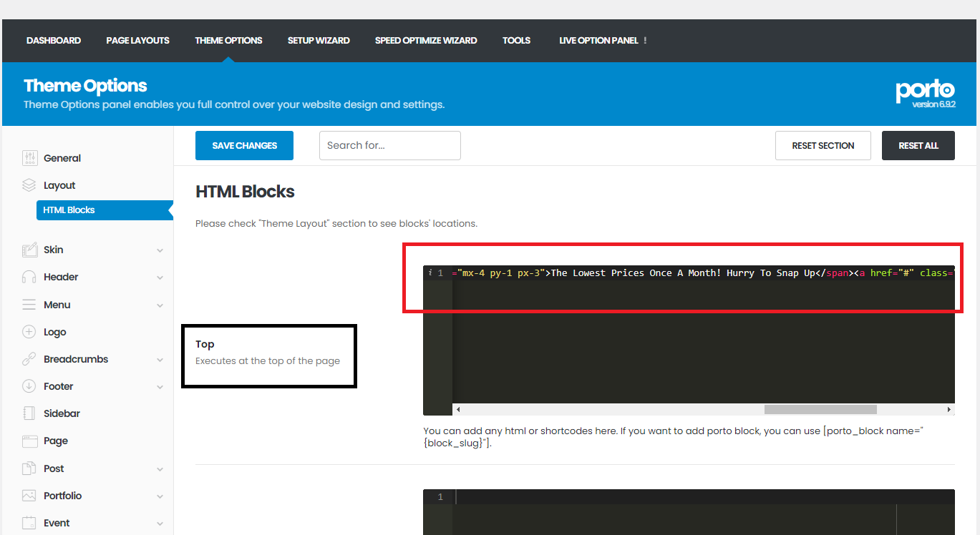980x535 pixels.
Task: Expand the Header section chevron
Action: [160, 278]
